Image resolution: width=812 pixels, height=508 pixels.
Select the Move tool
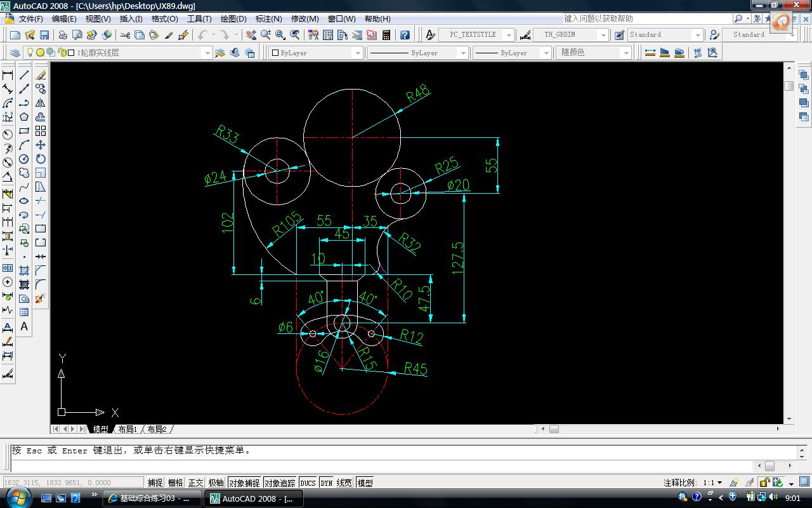[x=41, y=145]
